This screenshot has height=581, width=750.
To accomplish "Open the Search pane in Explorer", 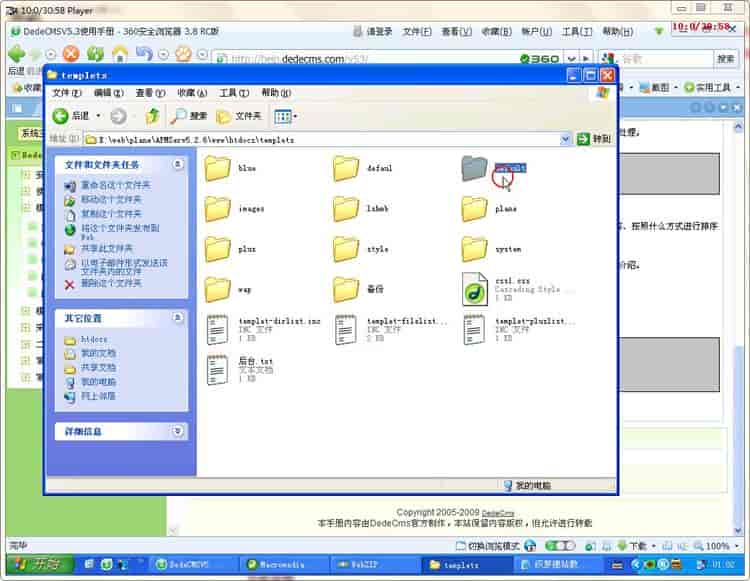I will coord(189,116).
